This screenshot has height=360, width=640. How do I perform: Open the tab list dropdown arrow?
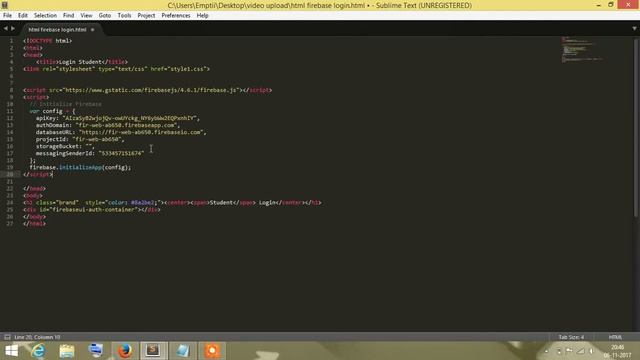pyautogui.click(x=634, y=29)
